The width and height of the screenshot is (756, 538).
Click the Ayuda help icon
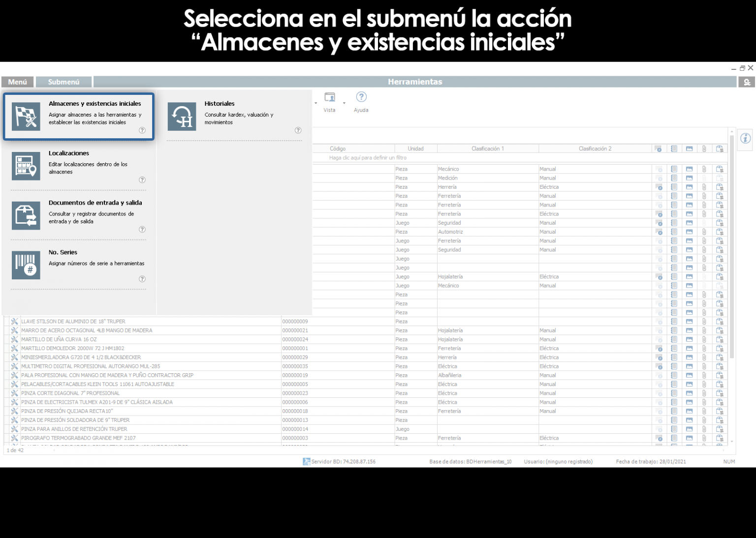361,97
